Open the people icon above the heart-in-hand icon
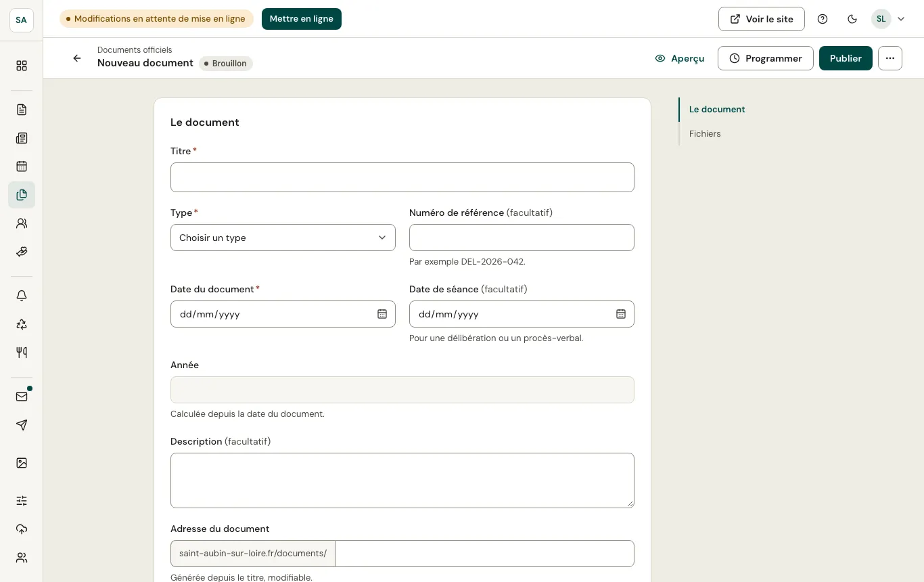The height and width of the screenshot is (582, 924). (x=22, y=223)
